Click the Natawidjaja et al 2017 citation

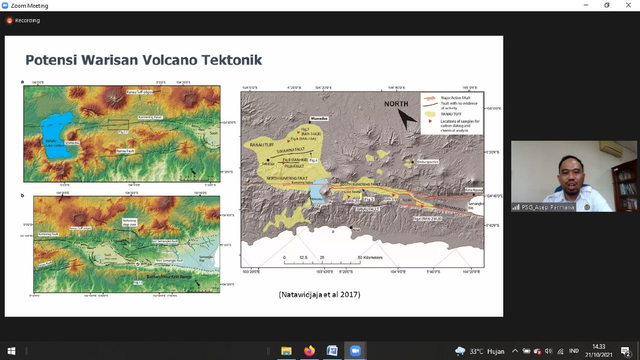pyautogui.click(x=320, y=294)
